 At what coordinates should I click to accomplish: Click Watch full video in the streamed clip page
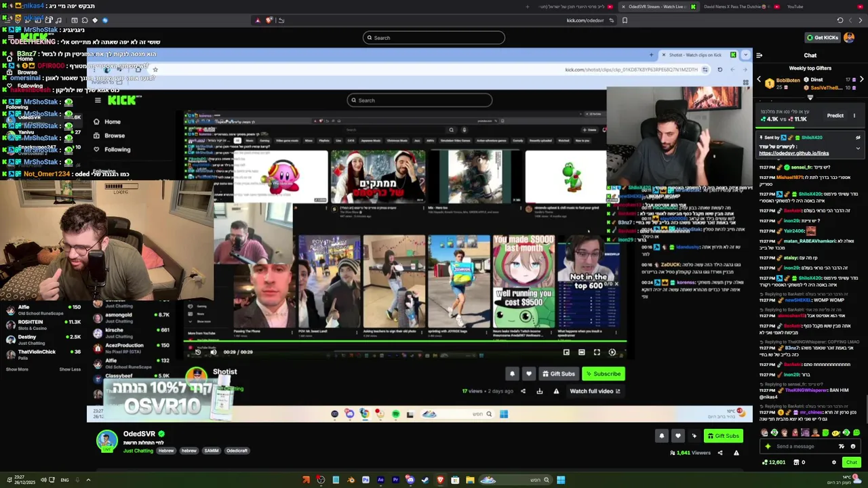595,391
